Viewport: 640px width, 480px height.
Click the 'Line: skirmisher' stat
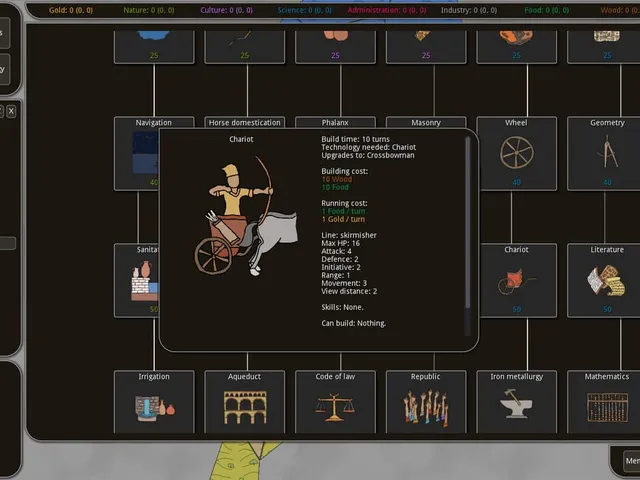point(349,235)
